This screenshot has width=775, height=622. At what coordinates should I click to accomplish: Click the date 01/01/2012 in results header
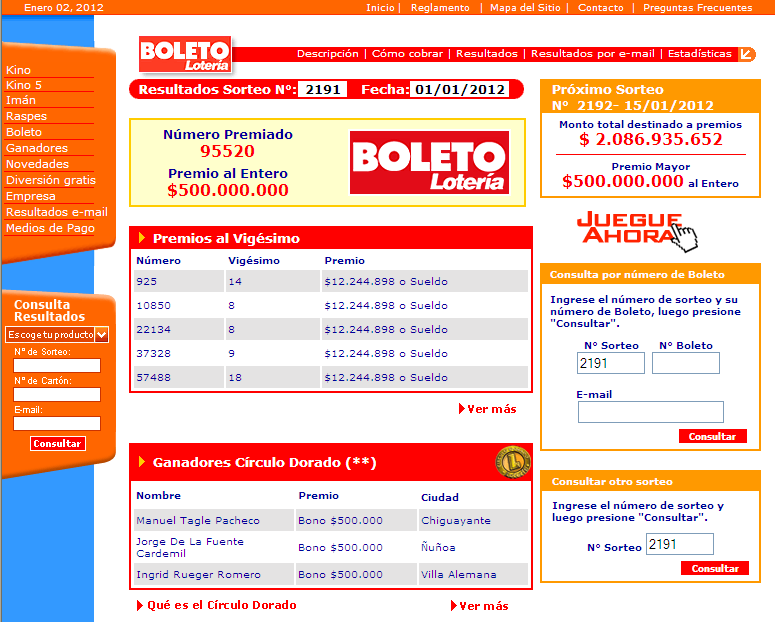click(x=460, y=89)
